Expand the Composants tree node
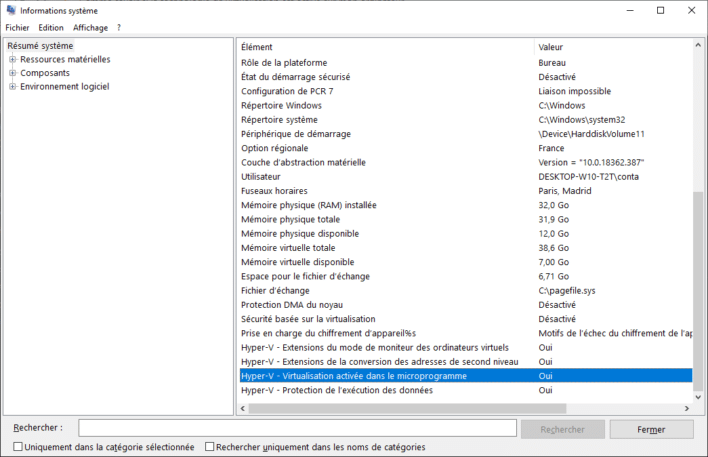Viewport: 708px width, 457px height. coord(12,73)
